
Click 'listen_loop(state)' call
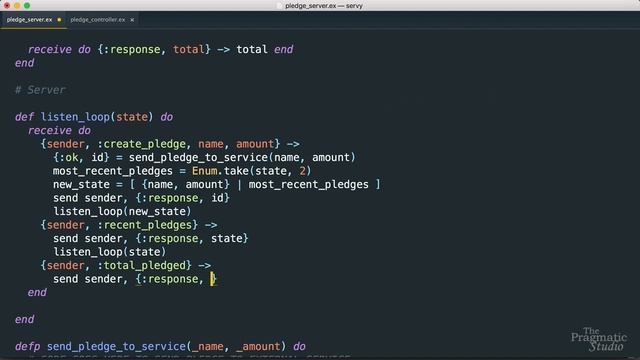(x=109, y=252)
